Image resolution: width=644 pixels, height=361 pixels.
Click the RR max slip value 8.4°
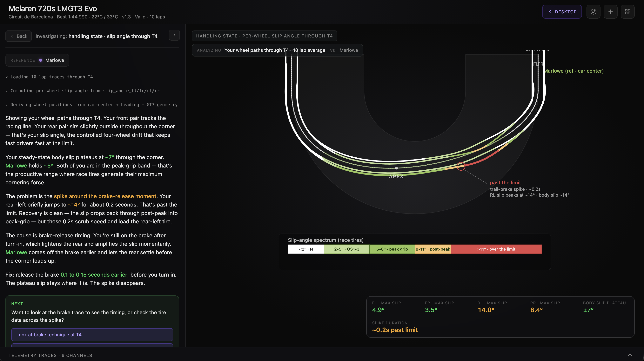point(536,310)
